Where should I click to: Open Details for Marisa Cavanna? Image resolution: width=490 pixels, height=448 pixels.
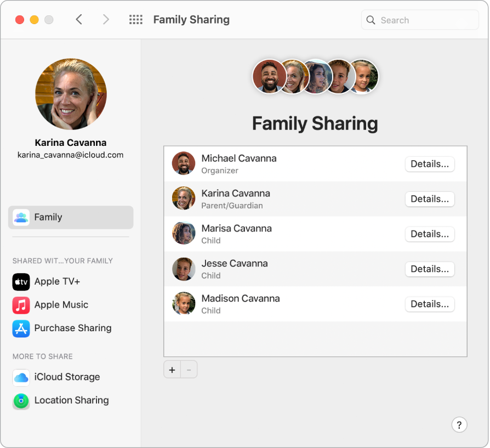point(429,234)
